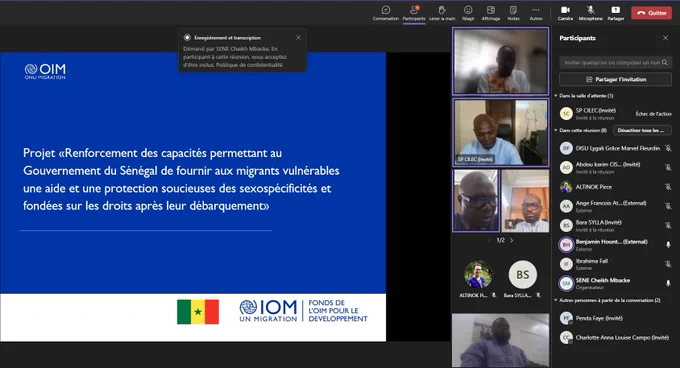Click the SC avatar of SP CILEC
Viewport: 680px width, 368px height.
tap(566, 114)
